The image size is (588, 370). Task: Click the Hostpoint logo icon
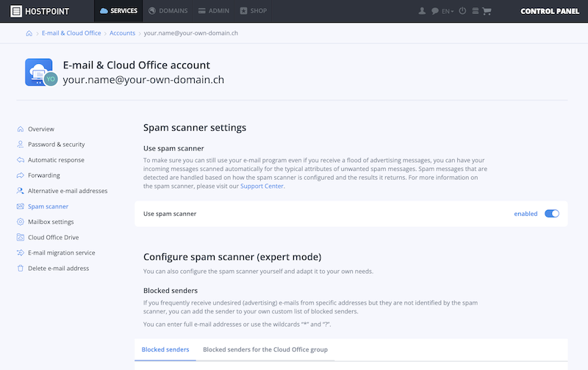point(15,11)
